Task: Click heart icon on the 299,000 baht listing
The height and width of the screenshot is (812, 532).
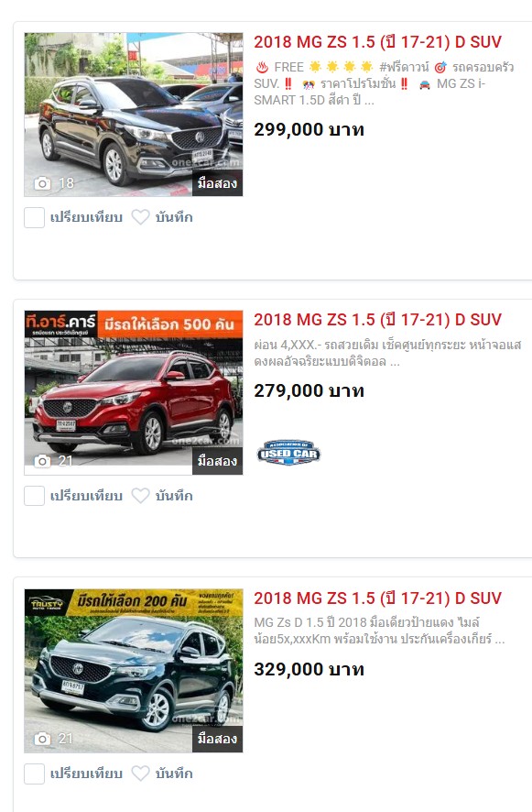Action: (140, 217)
